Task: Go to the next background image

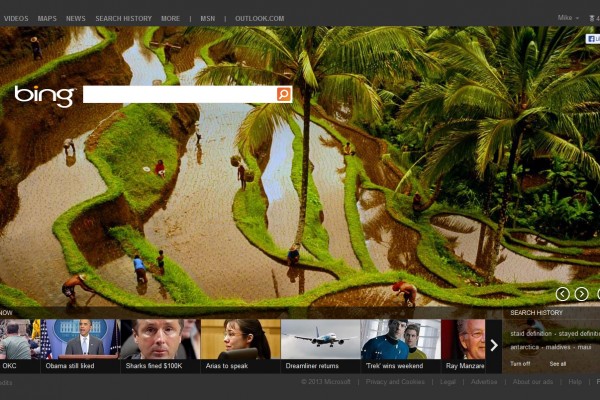Action: click(581, 294)
